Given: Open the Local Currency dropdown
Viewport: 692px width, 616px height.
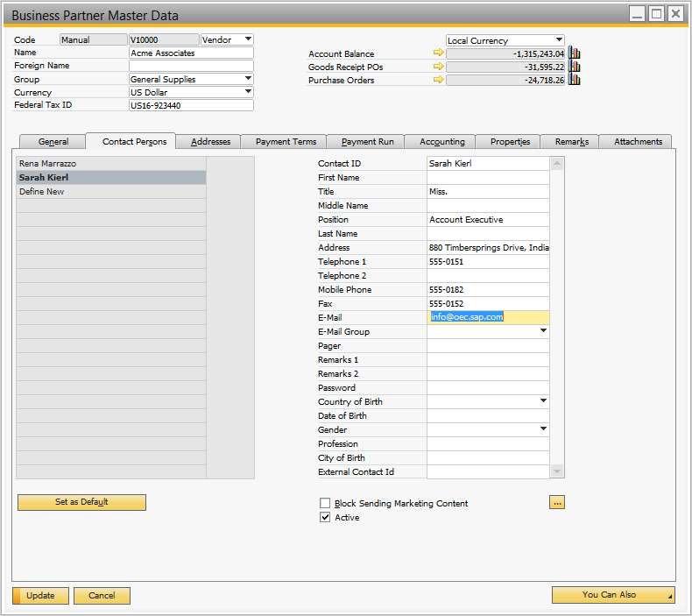Looking at the screenshot, I should click(x=559, y=40).
